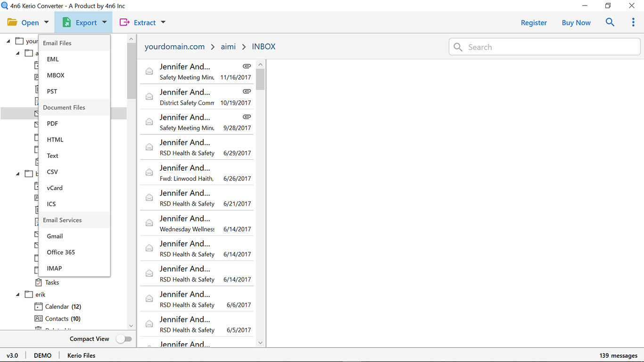Click the dropdown arrow next to Export

104,22
